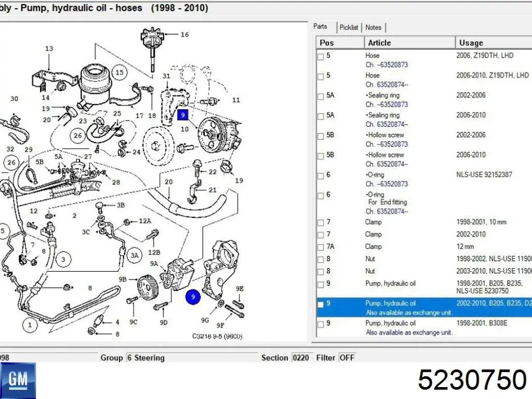Check the Clamp 2002-2010 row

pyautogui.click(x=321, y=235)
